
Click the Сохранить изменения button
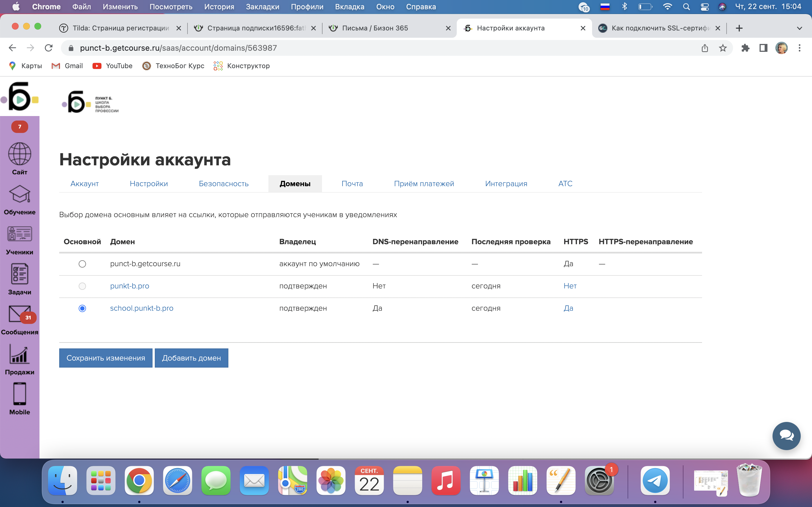click(106, 358)
